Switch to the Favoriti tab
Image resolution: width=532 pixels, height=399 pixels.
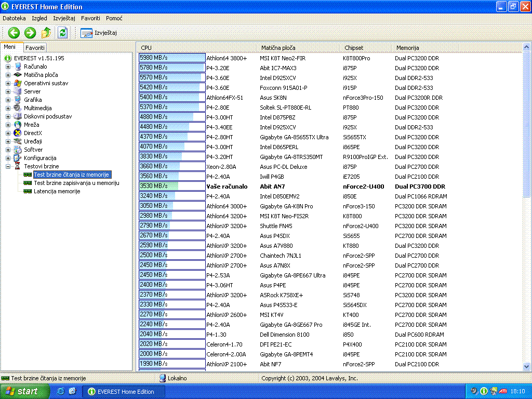click(35, 48)
